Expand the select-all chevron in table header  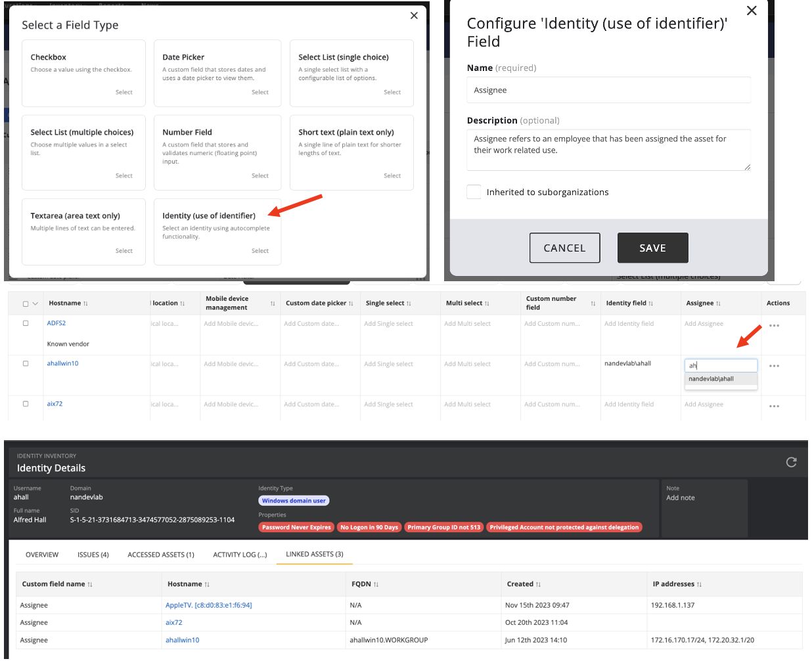[x=35, y=304]
